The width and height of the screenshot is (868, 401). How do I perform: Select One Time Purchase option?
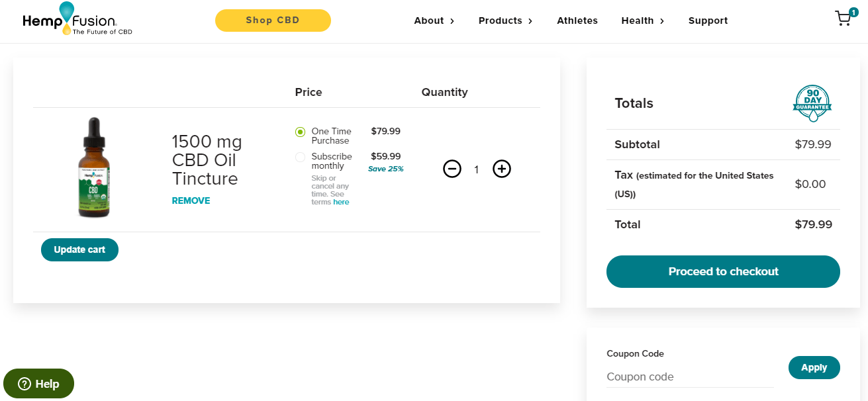point(300,132)
